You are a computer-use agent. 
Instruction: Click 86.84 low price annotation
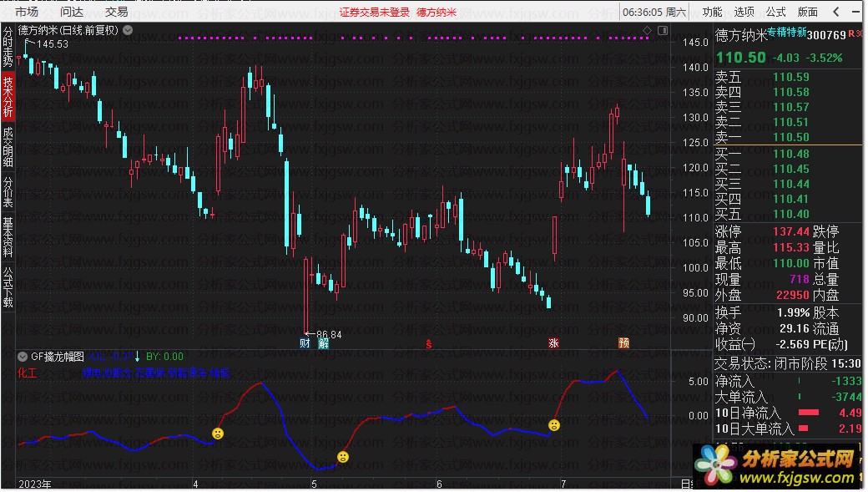(329, 335)
